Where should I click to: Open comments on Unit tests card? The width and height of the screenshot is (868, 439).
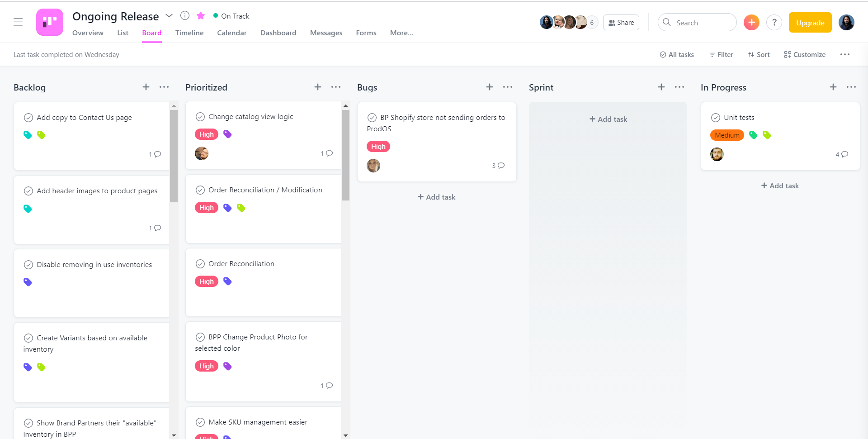842,154
